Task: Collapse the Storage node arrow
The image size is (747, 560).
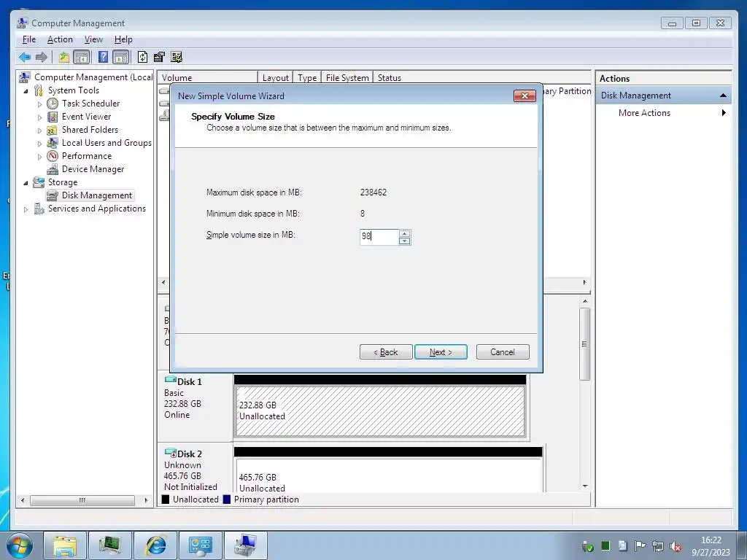Action: [x=26, y=183]
